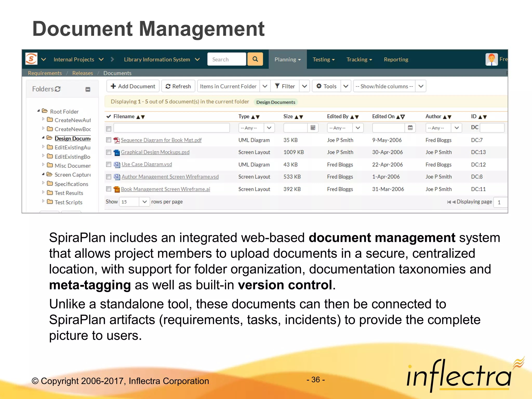The height and width of the screenshot is (399, 532).
Task: Check the Graphical Design Mockups.psd row
Action: point(109,152)
